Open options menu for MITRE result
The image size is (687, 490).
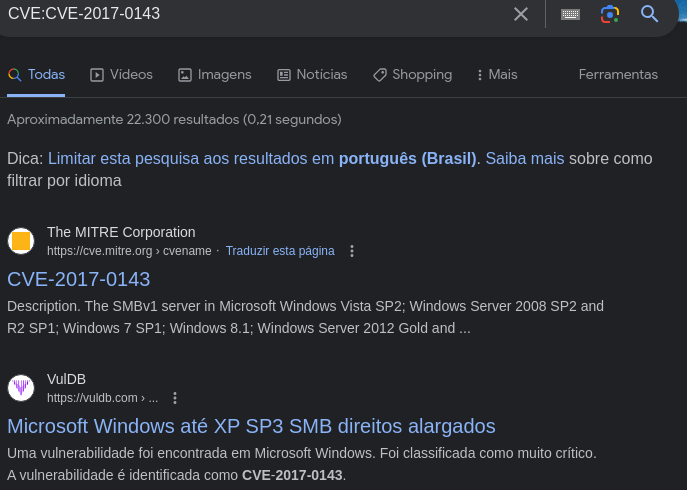[x=352, y=251]
